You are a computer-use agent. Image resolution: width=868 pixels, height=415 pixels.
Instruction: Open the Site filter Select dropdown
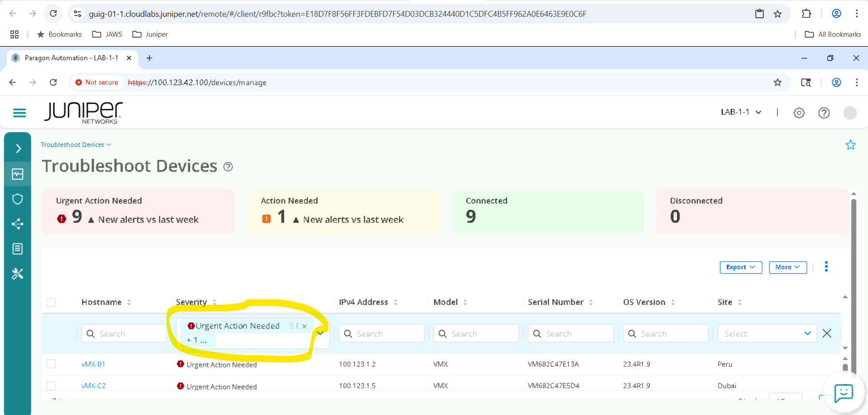[767, 334]
